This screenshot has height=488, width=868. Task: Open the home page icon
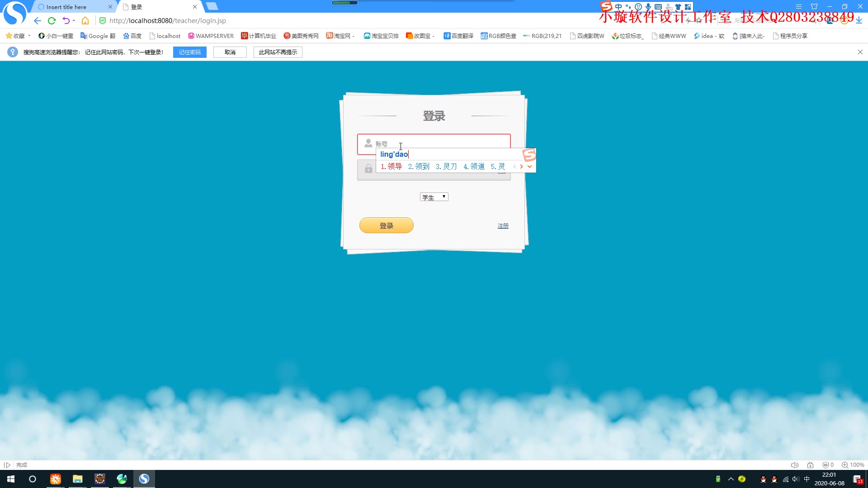[85, 21]
